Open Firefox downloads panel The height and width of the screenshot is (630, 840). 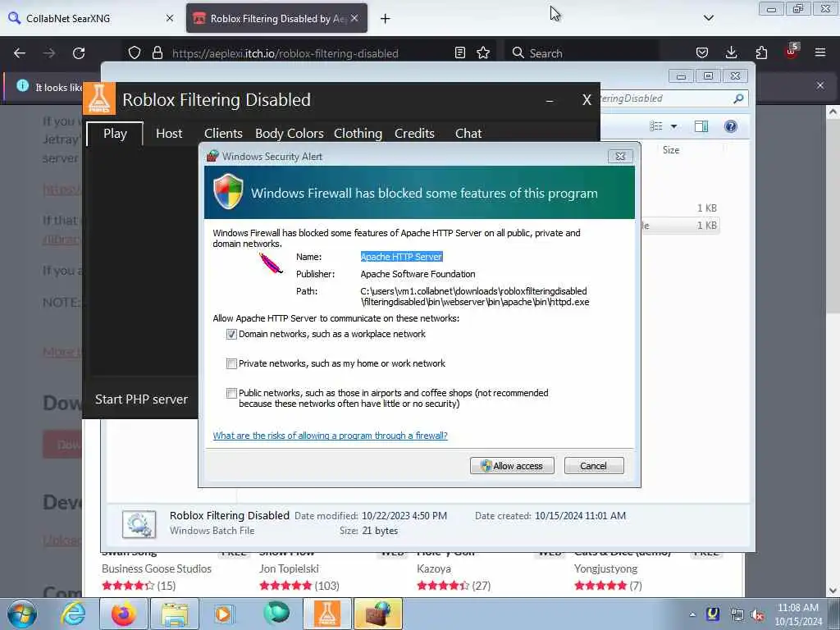coord(731,53)
